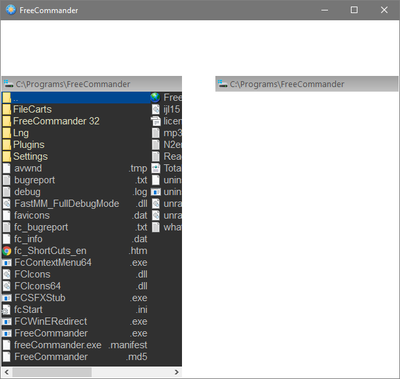Click the FCSFXStub exe icon

click(7, 298)
